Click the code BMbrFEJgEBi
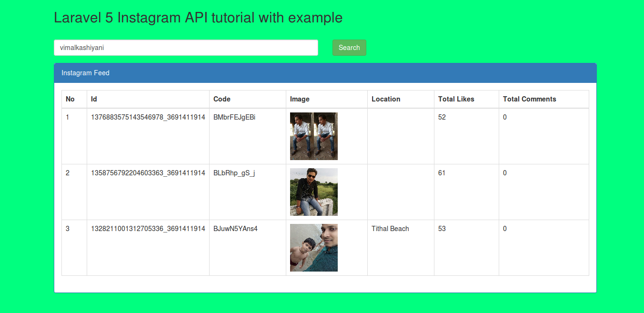 coord(234,117)
